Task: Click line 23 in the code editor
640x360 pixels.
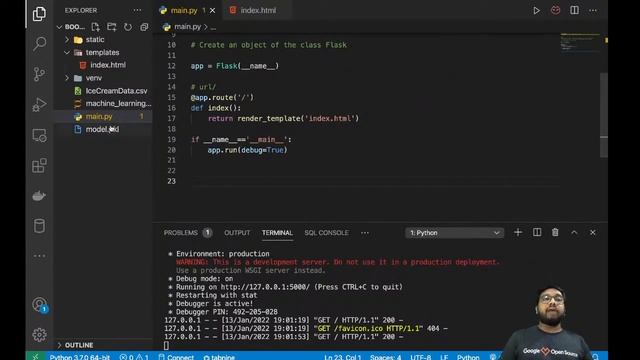Action: pyautogui.click(x=376, y=181)
